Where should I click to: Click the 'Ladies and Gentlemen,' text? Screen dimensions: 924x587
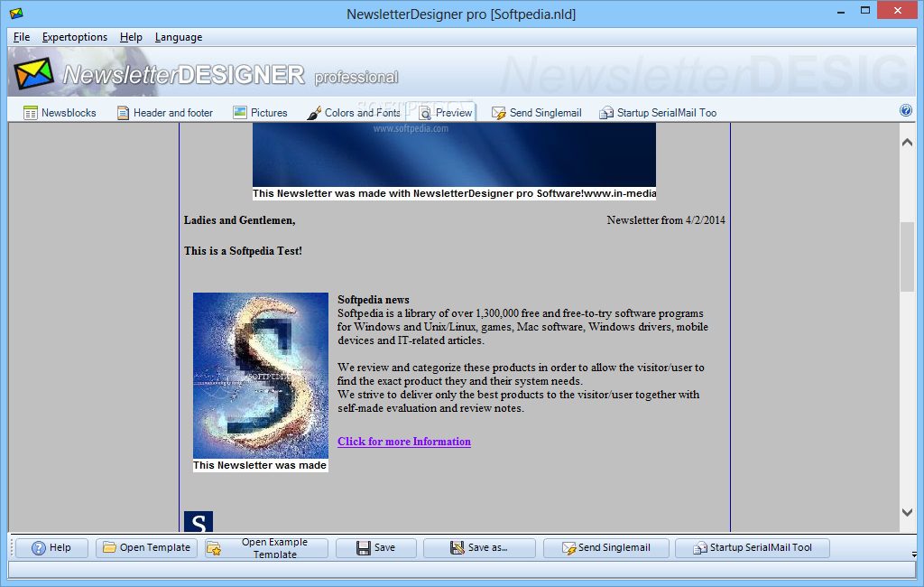tap(239, 220)
